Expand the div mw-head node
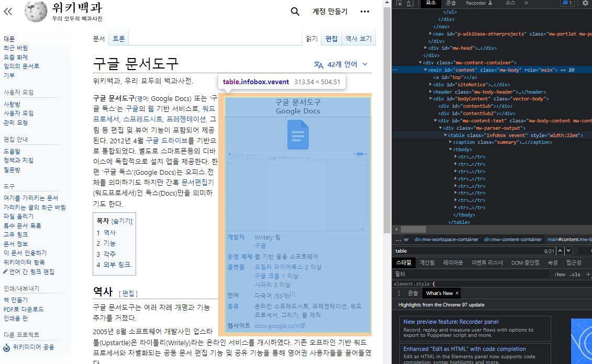Image resolution: width=592 pixels, height=364 pixels. 426,48
